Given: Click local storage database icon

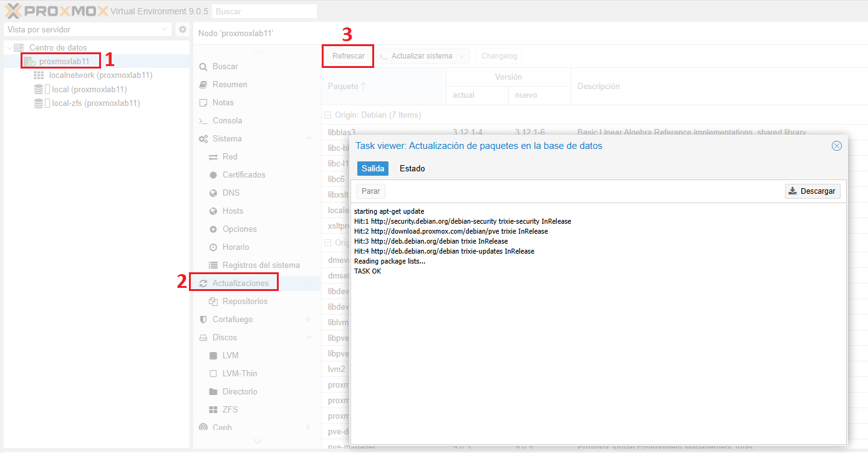Looking at the screenshot, I should tap(39, 89).
